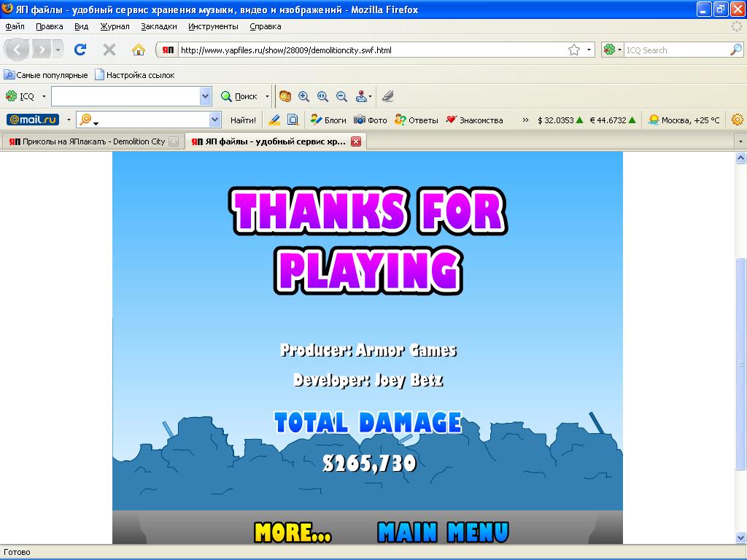Screen dimensions: 747x560
Task: Bookmark this page with the star icon
Action: click(574, 50)
